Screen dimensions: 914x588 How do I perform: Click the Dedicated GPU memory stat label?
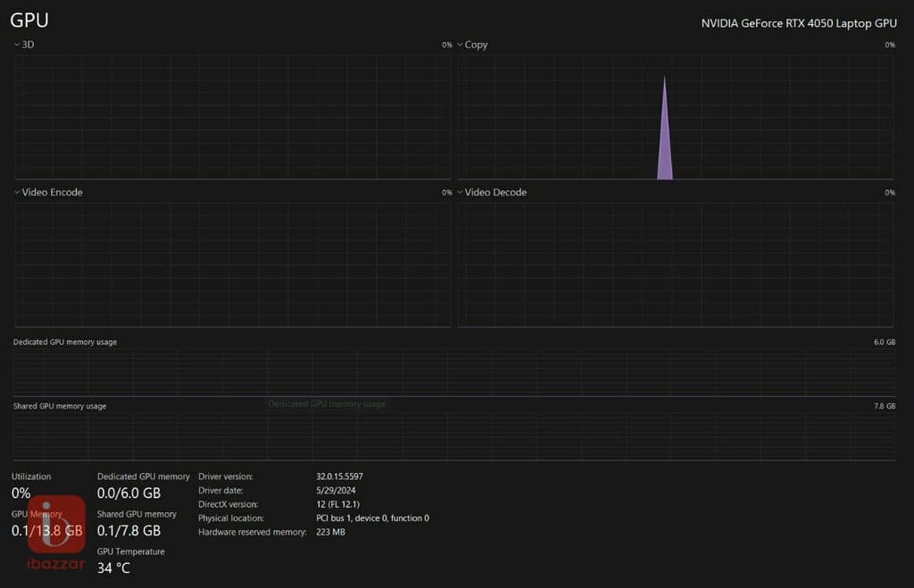point(144,476)
